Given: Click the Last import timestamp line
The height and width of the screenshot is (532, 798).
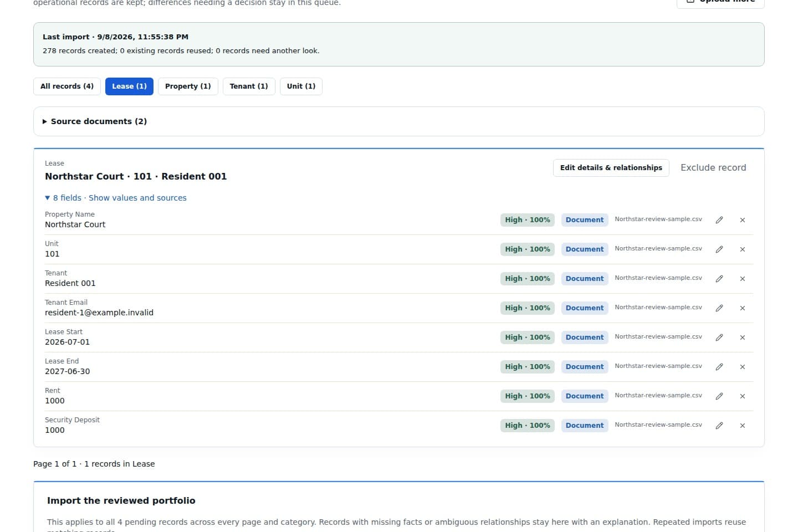Looking at the screenshot, I should tap(115, 37).
